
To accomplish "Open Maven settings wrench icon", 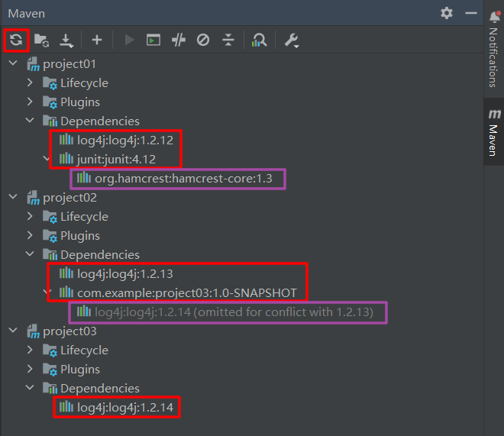I will (292, 40).
